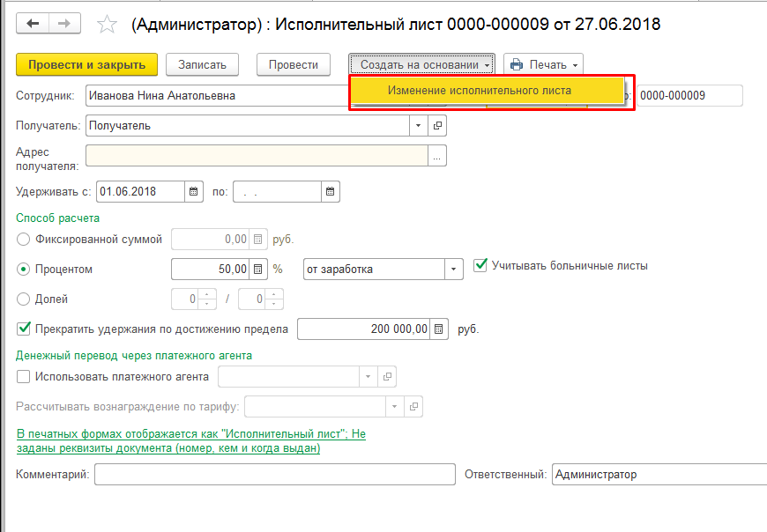Add document to favorites with star
Screen dimensions: 767x532
click(107, 25)
